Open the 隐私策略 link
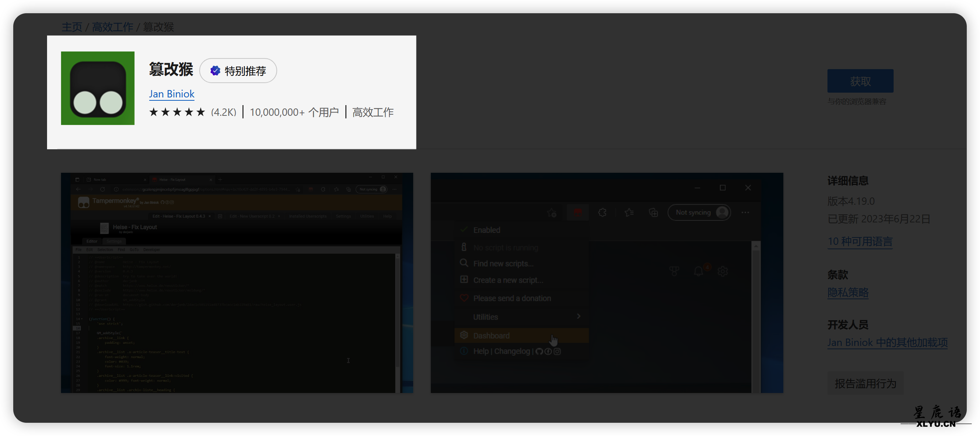Image resolution: width=980 pixels, height=436 pixels. [x=848, y=293]
